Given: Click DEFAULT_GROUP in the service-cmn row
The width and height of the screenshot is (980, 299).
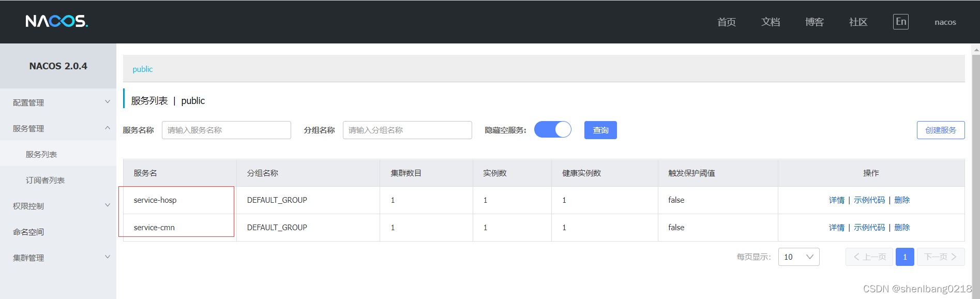Looking at the screenshot, I should (277, 228).
